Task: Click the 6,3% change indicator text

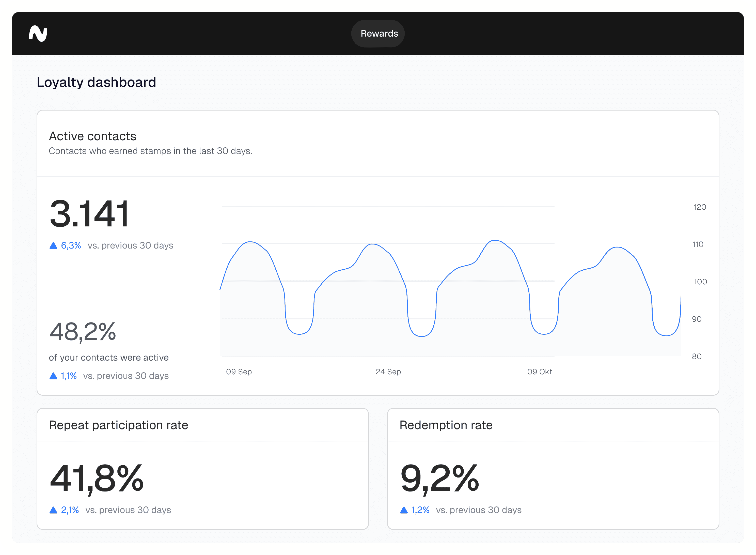Action: pos(71,245)
